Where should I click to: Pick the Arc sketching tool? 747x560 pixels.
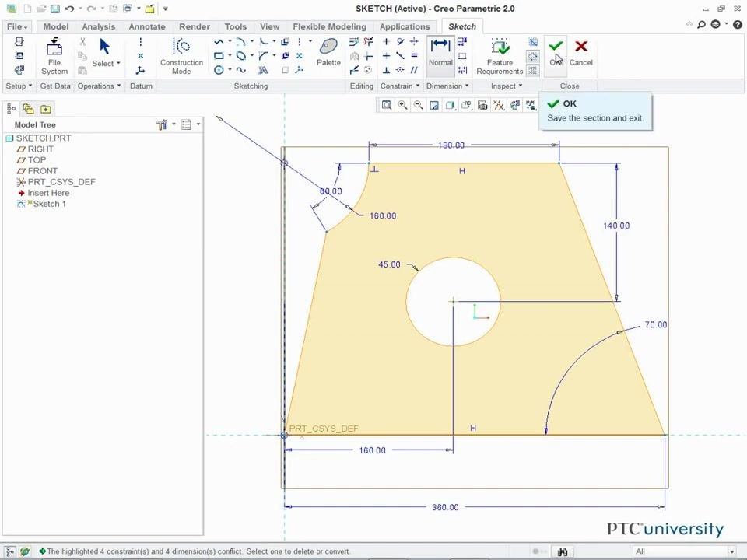point(241,42)
